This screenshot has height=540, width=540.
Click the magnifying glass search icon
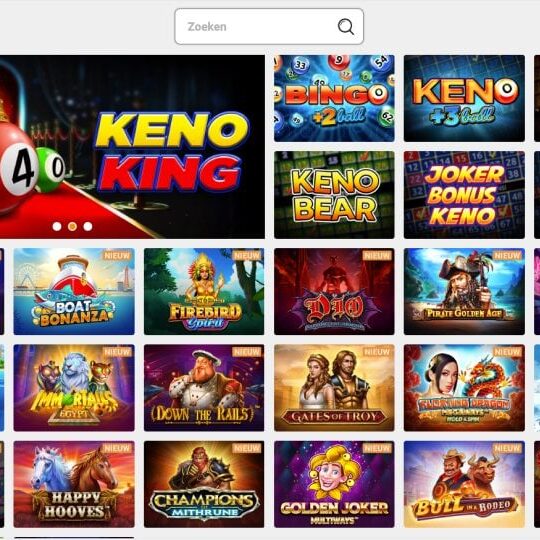tap(345, 27)
